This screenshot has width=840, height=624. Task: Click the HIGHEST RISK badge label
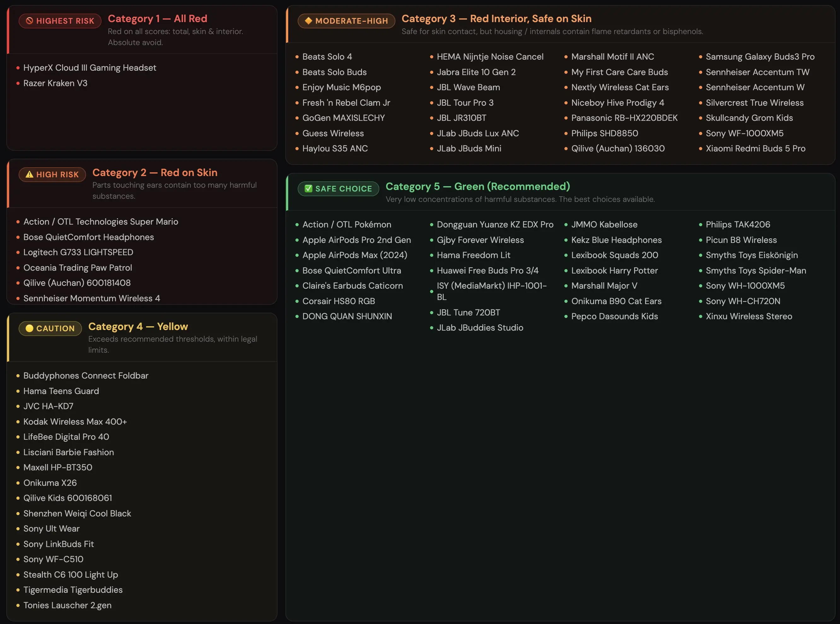tap(65, 21)
